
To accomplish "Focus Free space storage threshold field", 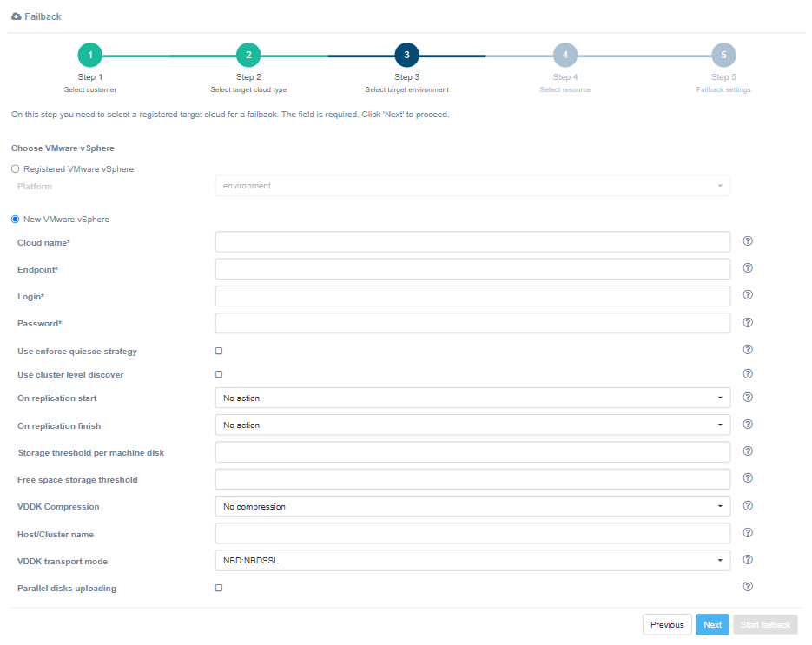I will point(472,479).
